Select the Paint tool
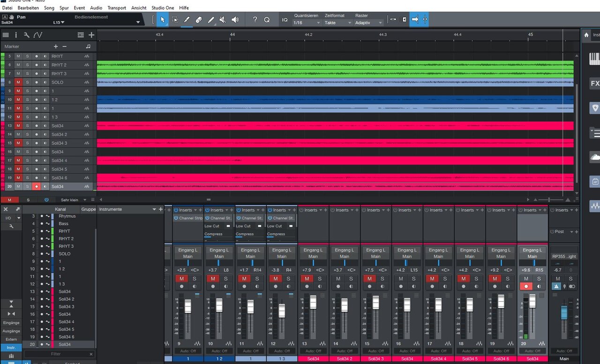 click(x=211, y=20)
